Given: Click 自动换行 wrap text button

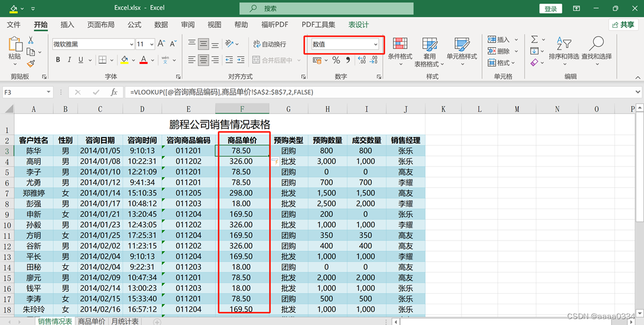Looking at the screenshot, I should [x=269, y=44].
